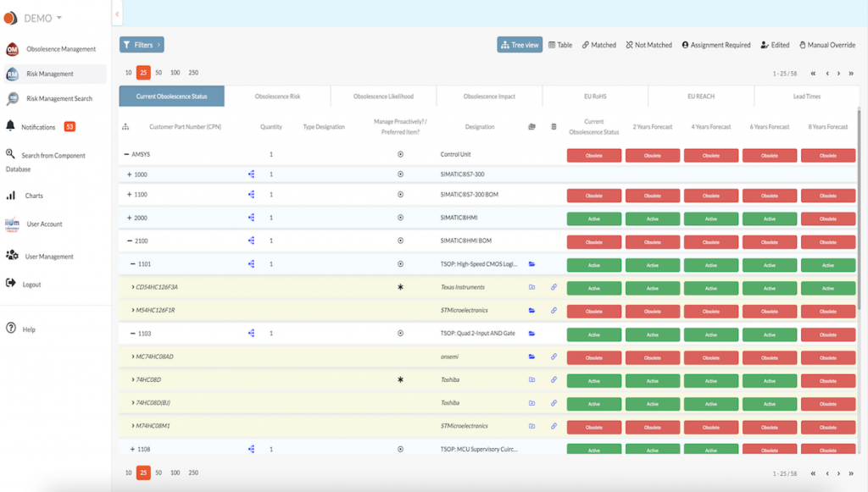Click hierarchy icon on row 1100
The height and width of the screenshot is (492, 868).
click(251, 195)
